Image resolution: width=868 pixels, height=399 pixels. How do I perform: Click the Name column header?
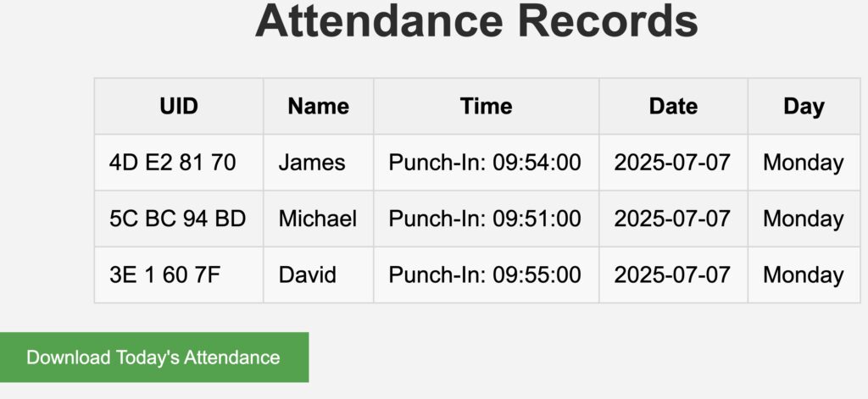318,106
